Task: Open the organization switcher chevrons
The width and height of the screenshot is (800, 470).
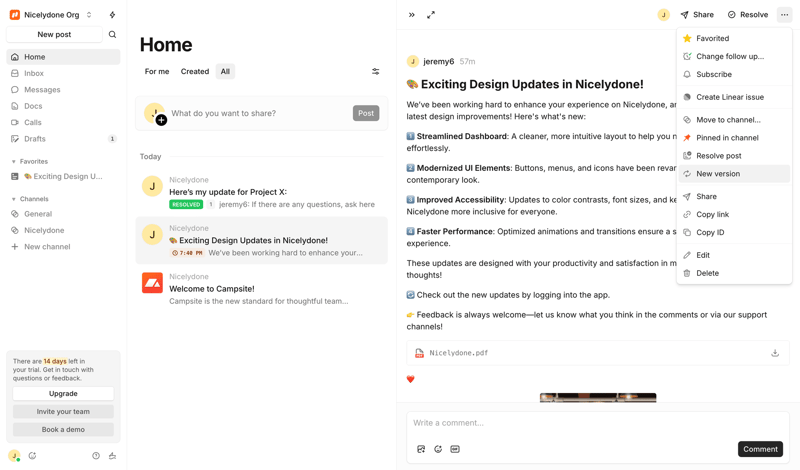Action: (x=89, y=15)
